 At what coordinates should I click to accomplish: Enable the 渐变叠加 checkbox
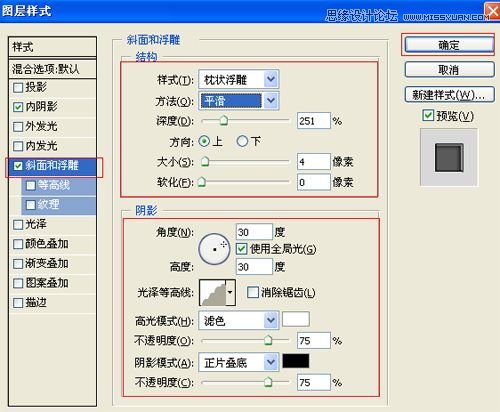[x=18, y=264]
